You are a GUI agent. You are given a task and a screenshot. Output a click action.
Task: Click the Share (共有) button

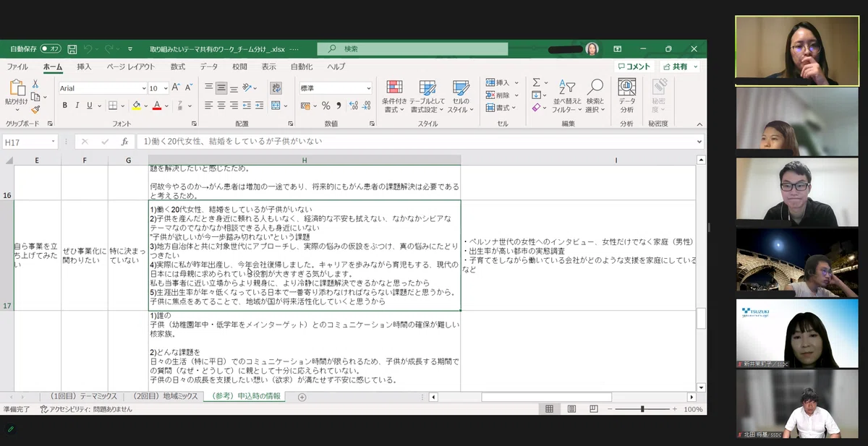[x=675, y=67]
